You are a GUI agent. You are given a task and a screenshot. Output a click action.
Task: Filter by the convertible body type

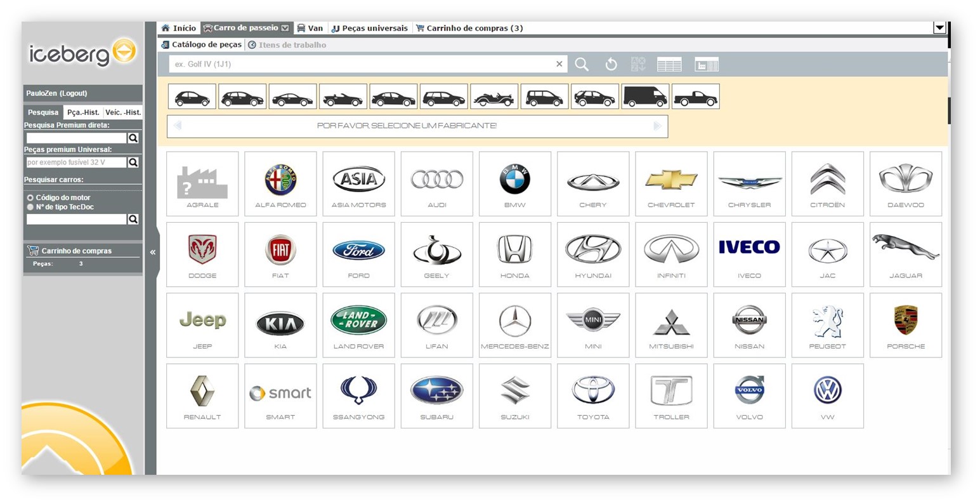pos(343,96)
